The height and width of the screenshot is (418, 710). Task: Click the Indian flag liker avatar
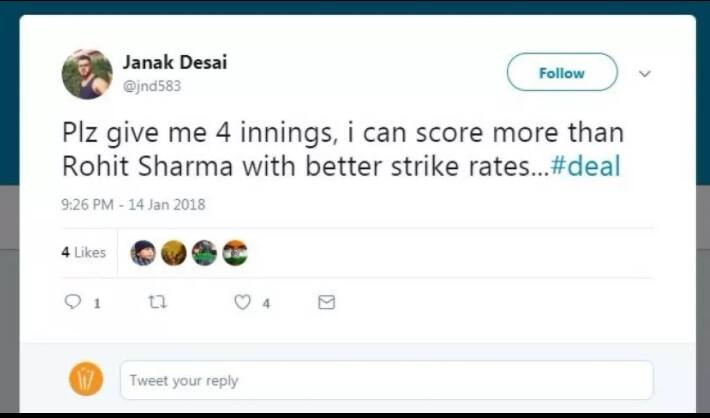pyautogui.click(x=234, y=253)
